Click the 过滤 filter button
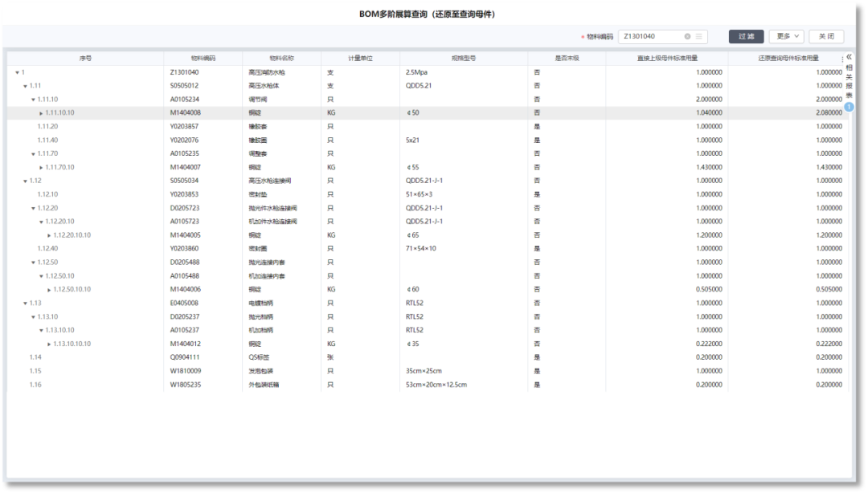Screen dimensions: 868x493 pyautogui.click(x=746, y=36)
